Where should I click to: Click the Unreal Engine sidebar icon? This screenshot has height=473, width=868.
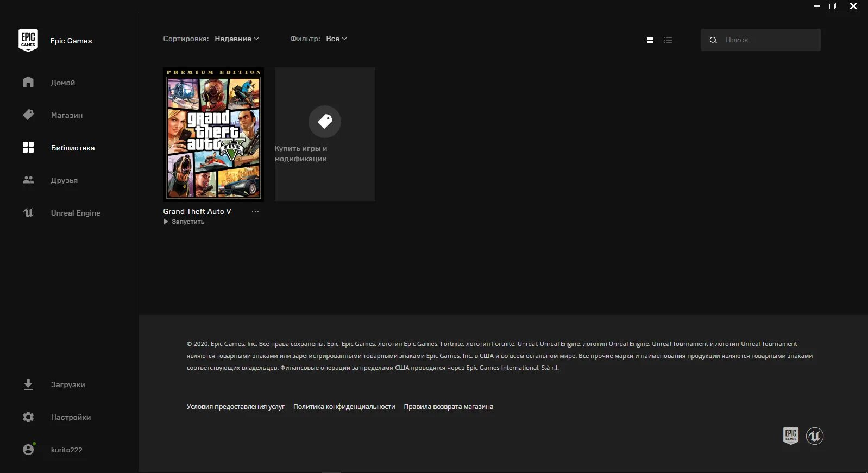28,212
